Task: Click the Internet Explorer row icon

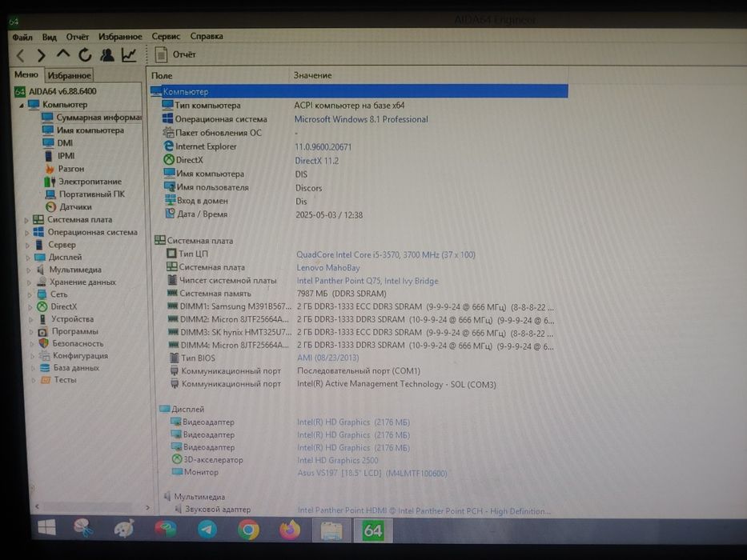Action: tap(168, 146)
